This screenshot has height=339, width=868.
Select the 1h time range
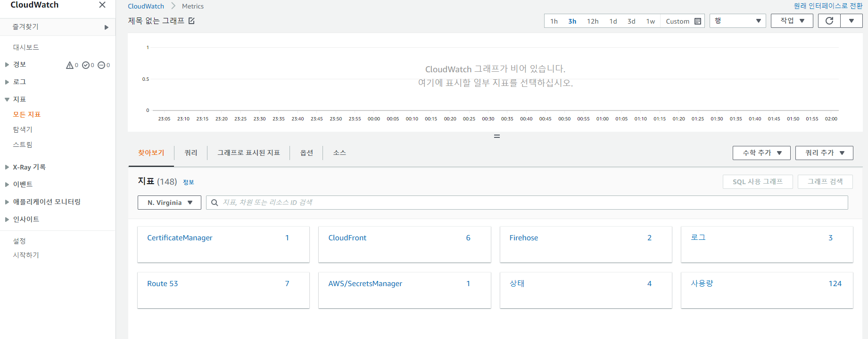point(554,21)
